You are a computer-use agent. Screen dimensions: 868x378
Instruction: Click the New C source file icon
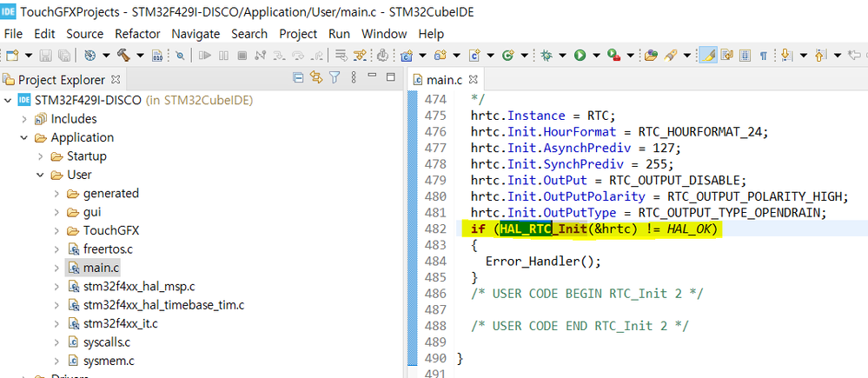pos(474,56)
